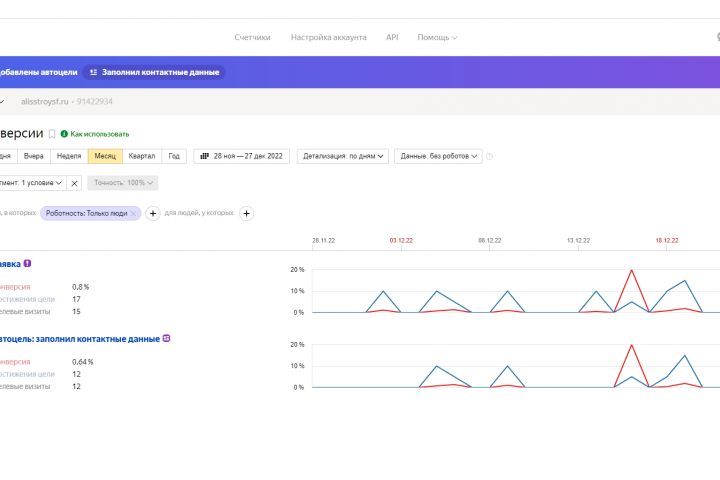Open the 'Как использовать' link

pyautogui.click(x=100, y=133)
